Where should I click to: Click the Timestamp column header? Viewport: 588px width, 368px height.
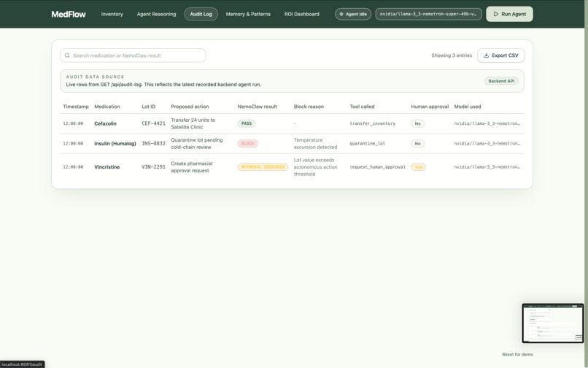(x=76, y=107)
